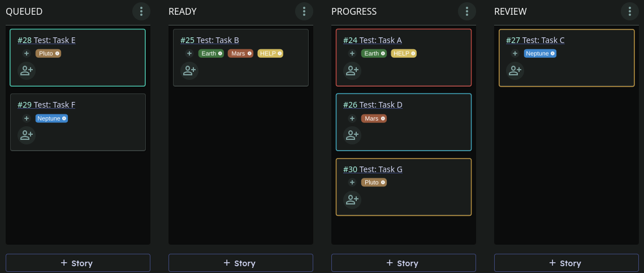The height and width of the screenshot is (273, 644).
Task: Open the PROGRESS column options menu
Action: pos(467,11)
